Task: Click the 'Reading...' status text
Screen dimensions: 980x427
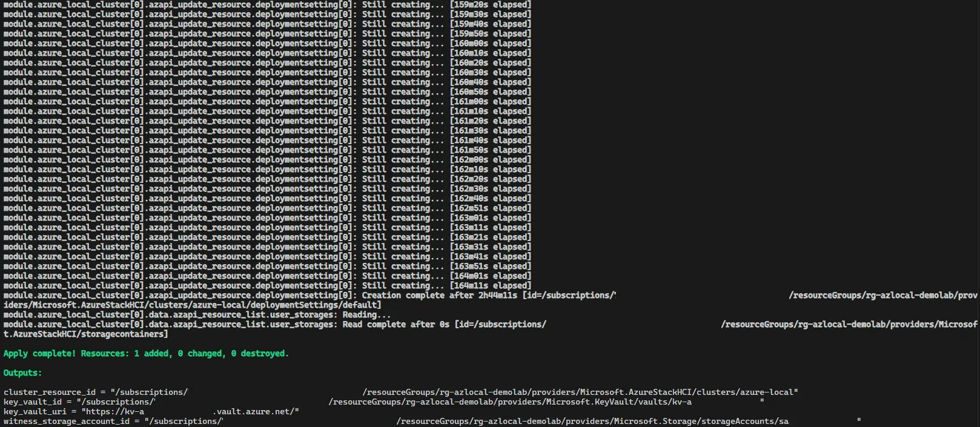Action: [x=366, y=314]
